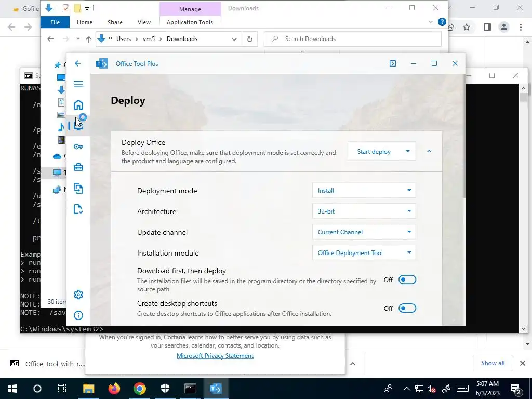
Task: Open the View ribbon tab
Action: tap(144, 22)
